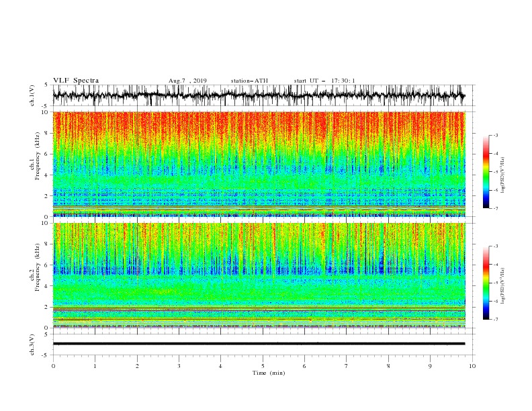Click the ch.2 spectrogram colorbar
The width and height of the screenshot is (532, 411).
coord(486,283)
